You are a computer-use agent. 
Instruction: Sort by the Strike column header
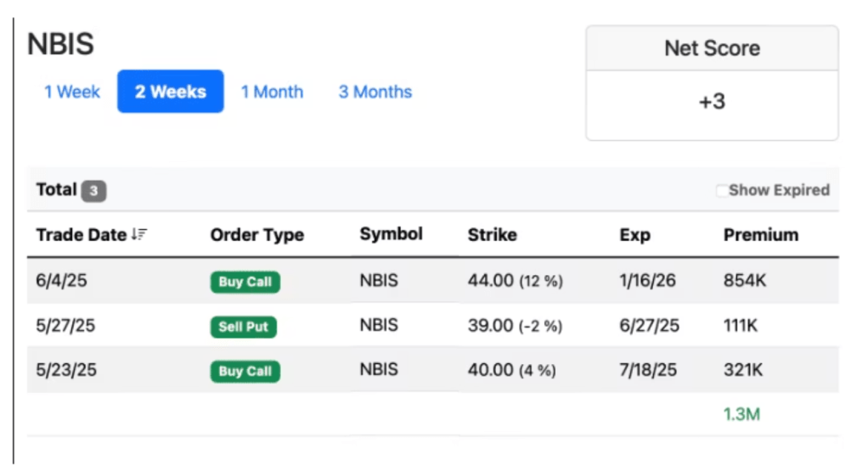[492, 235]
